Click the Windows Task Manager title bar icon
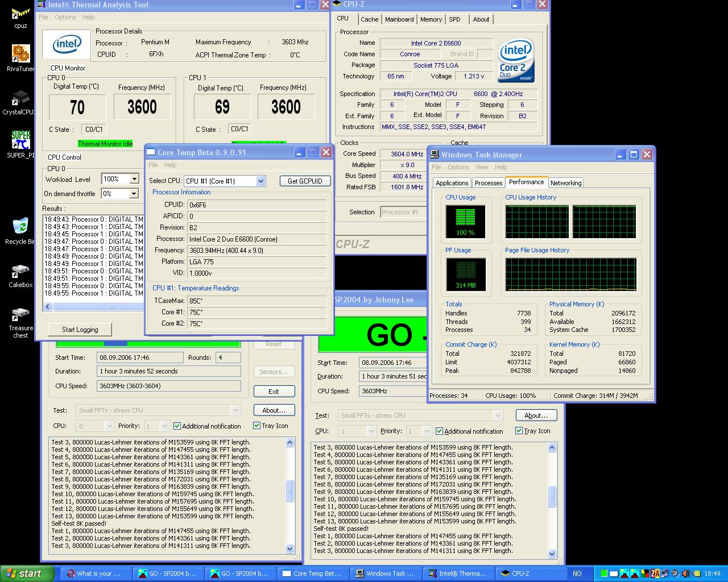 pyautogui.click(x=435, y=155)
